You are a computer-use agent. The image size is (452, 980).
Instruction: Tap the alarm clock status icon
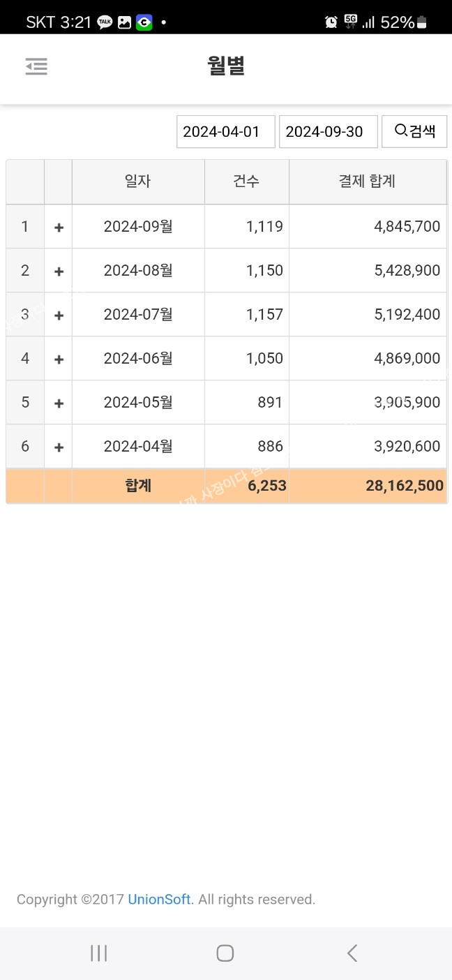tap(331, 22)
